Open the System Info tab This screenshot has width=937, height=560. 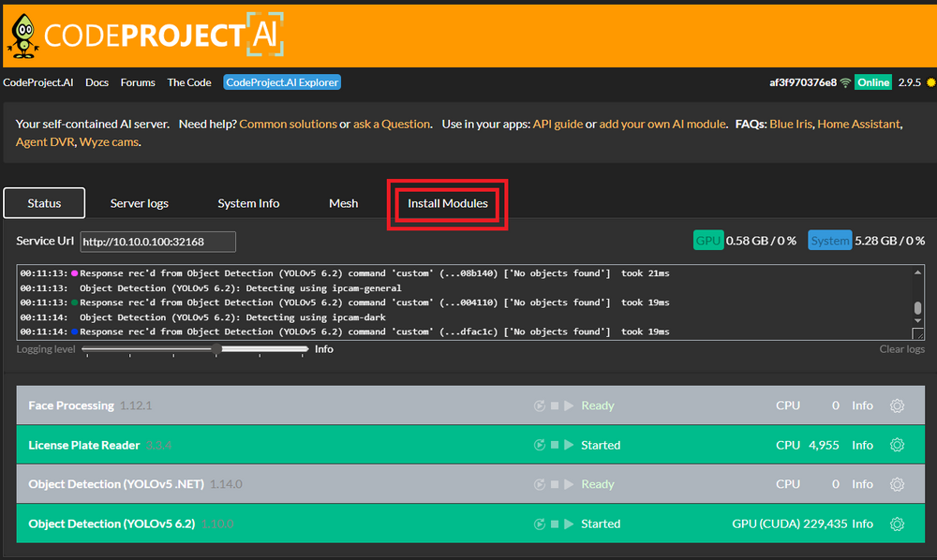click(248, 203)
